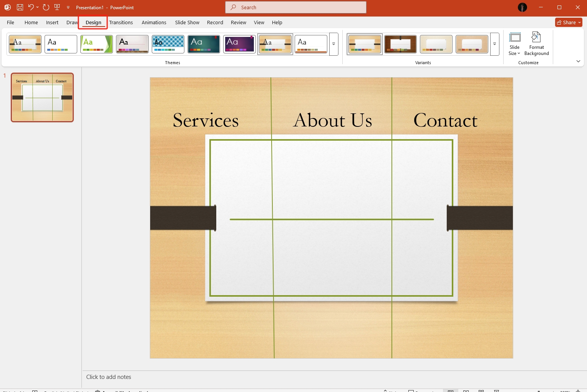Expand the Themes gallery More arrow
Viewport: 587px width, 392px height.
[x=334, y=44]
